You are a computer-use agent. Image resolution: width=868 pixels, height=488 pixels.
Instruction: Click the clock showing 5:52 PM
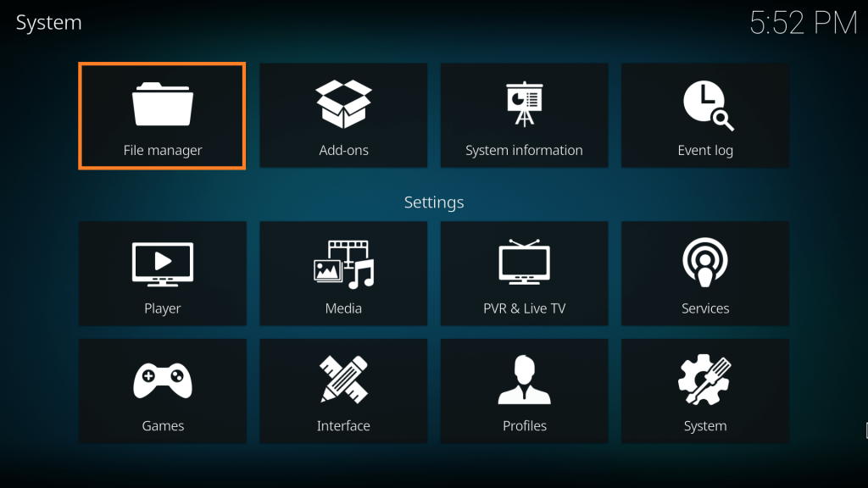(804, 23)
